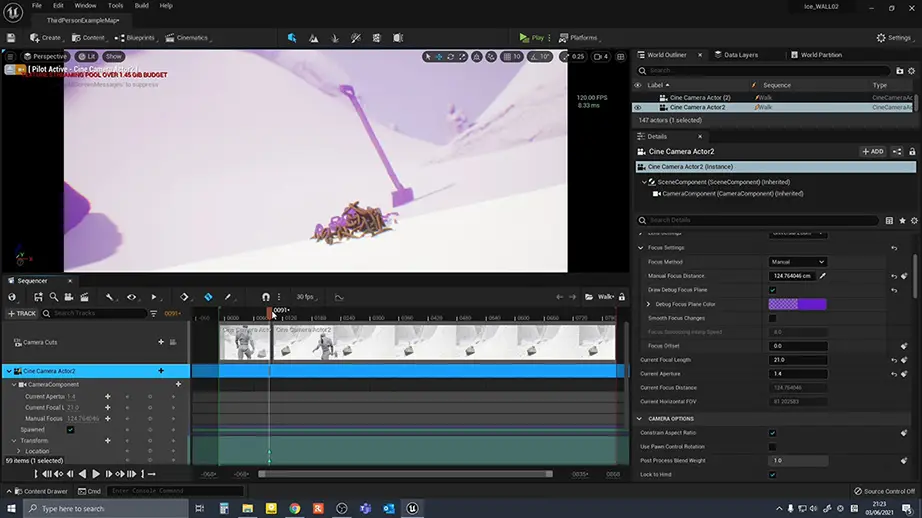Open the Build menu
Viewport: 922px width, 518px height.
click(x=142, y=6)
